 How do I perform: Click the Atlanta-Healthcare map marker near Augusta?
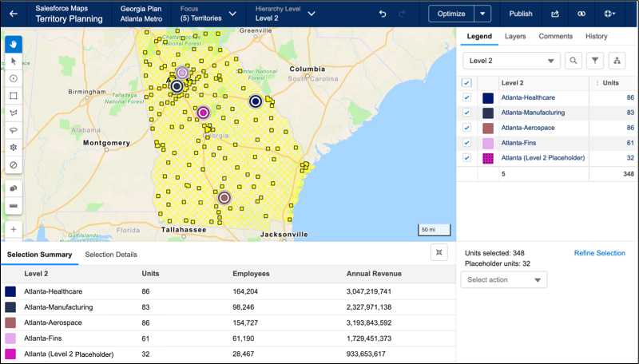[256, 101]
